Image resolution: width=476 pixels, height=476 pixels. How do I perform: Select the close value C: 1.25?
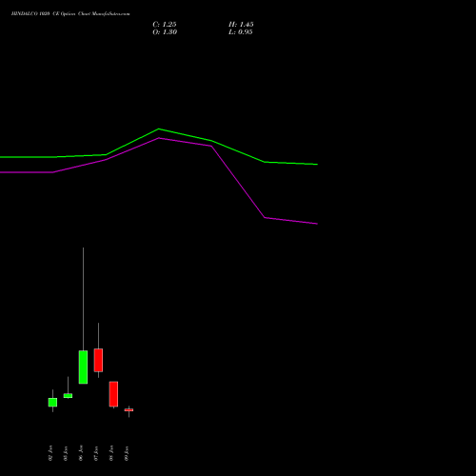165,25
